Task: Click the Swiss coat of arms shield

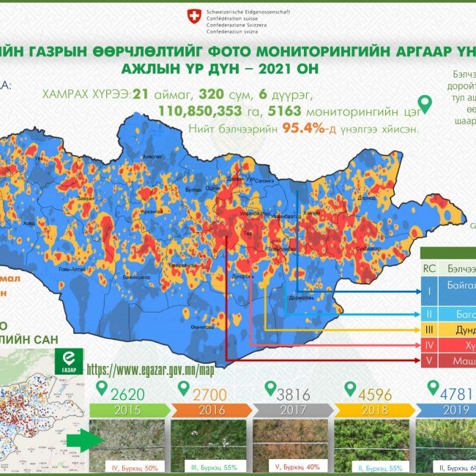Action: (x=194, y=16)
